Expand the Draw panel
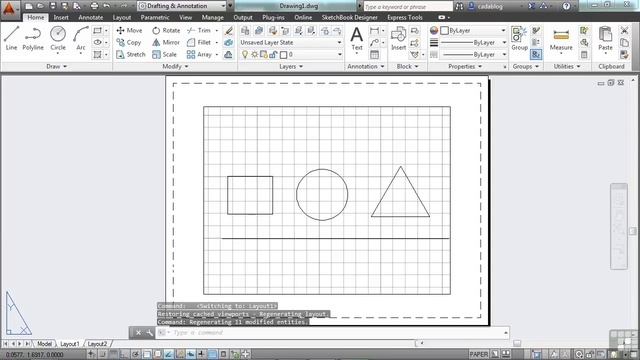 pyautogui.click(x=56, y=67)
